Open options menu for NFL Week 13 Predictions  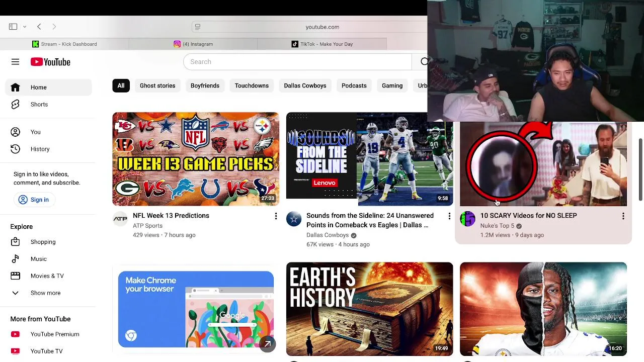coord(276,216)
